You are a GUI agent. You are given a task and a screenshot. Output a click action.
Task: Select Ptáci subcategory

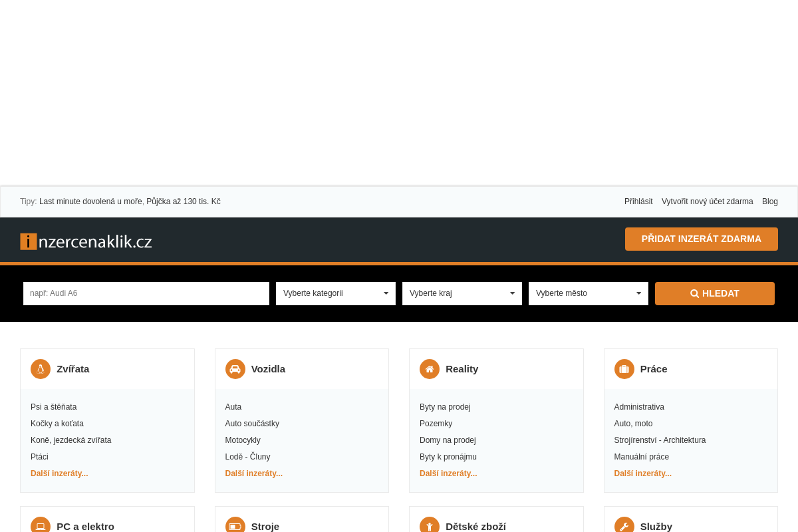[39, 457]
